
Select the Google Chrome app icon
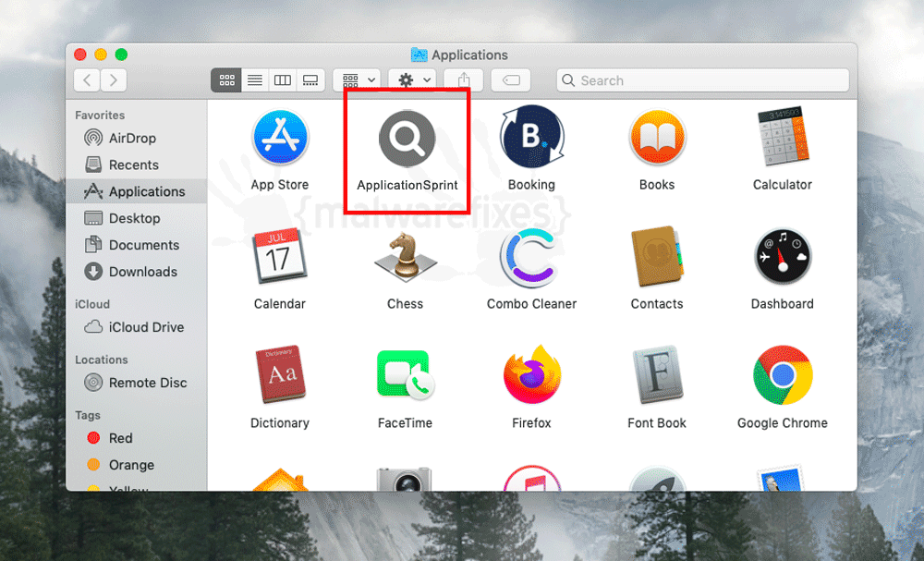tap(783, 375)
